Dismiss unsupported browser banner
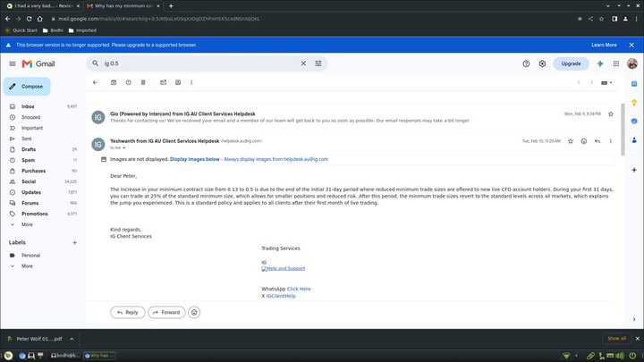The height and width of the screenshot is (362, 644). [x=631, y=46]
